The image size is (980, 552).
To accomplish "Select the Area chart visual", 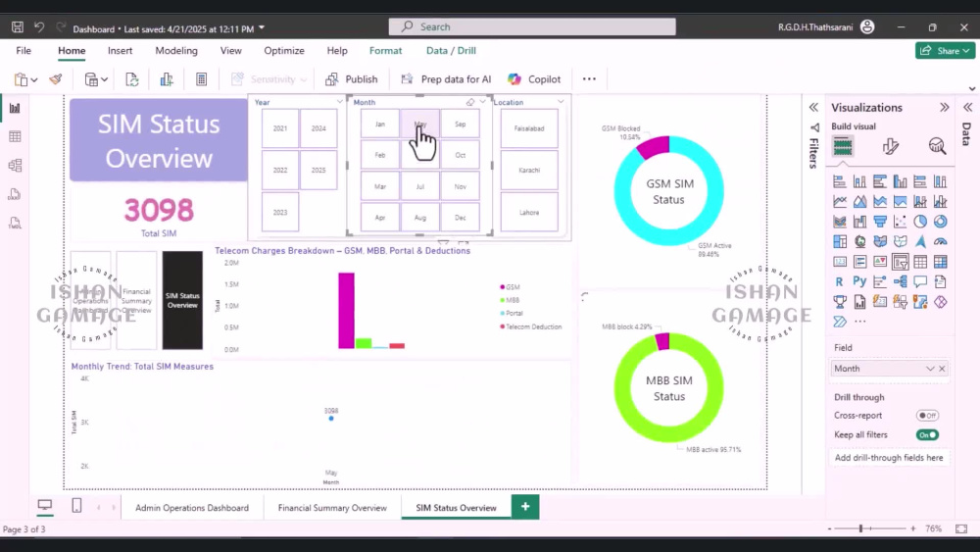I will [x=860, y=202].
